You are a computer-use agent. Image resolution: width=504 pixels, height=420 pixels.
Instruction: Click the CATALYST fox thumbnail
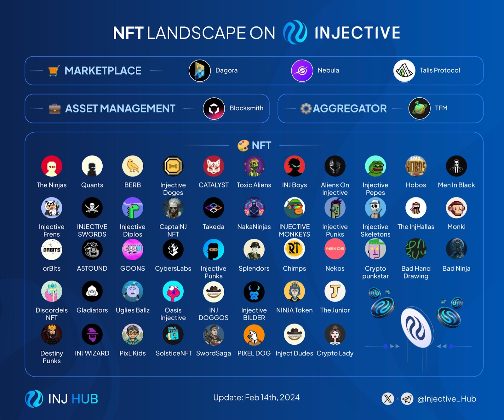tap(214, 166)
